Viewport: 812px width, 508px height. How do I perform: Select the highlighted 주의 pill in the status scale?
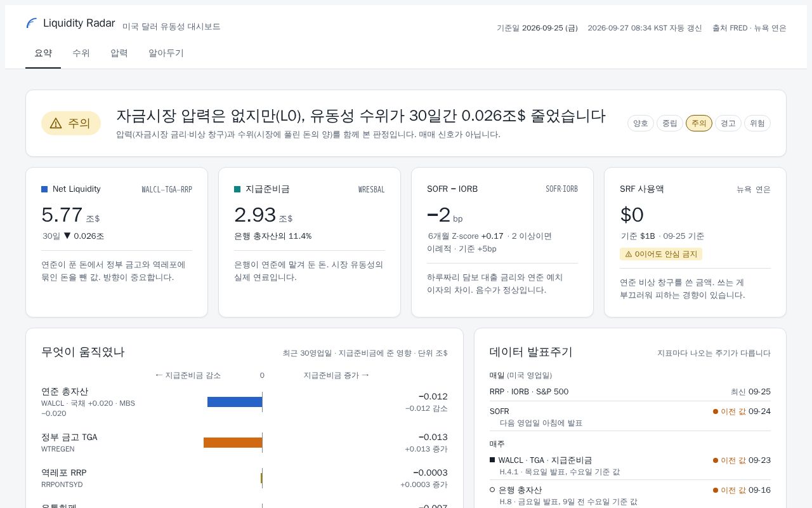point(699,123)
